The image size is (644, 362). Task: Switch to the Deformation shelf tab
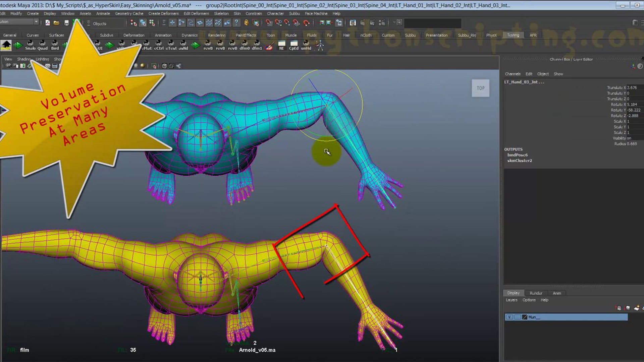point(133,35)
